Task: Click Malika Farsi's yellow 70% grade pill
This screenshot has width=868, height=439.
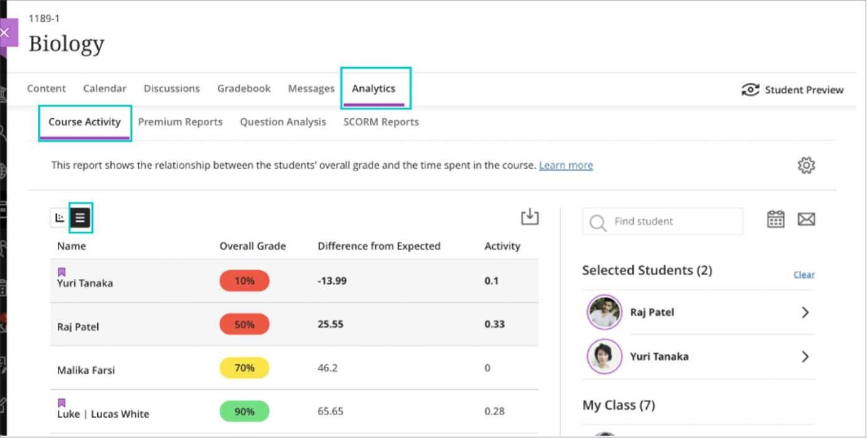Action: click(244, 368)
